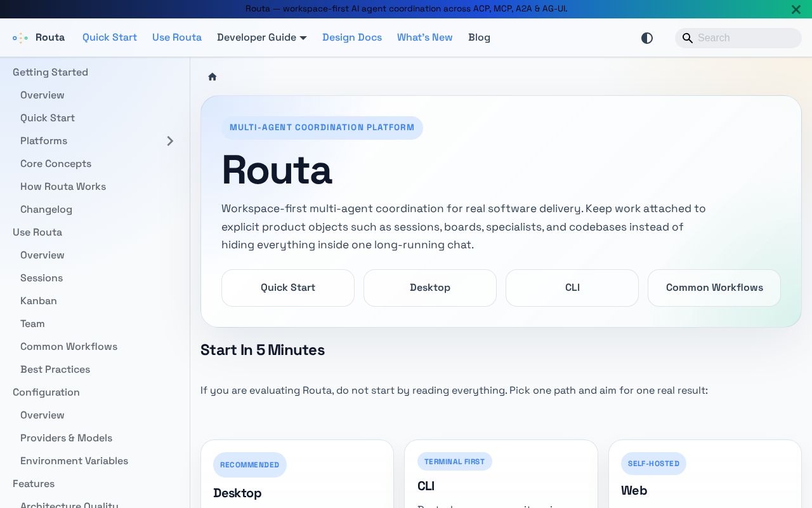Open What's New nav link

(425, 37)
